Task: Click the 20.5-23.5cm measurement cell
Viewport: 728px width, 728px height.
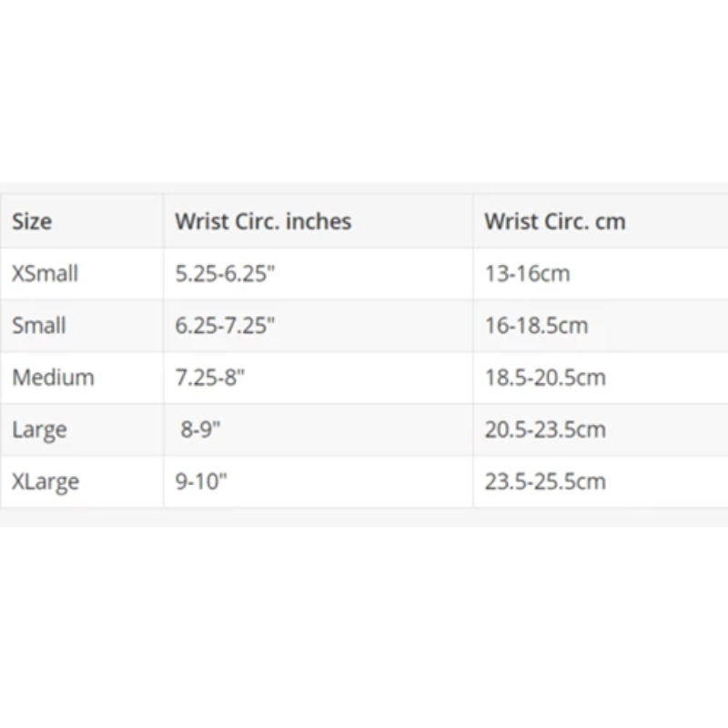Action: 544,430
